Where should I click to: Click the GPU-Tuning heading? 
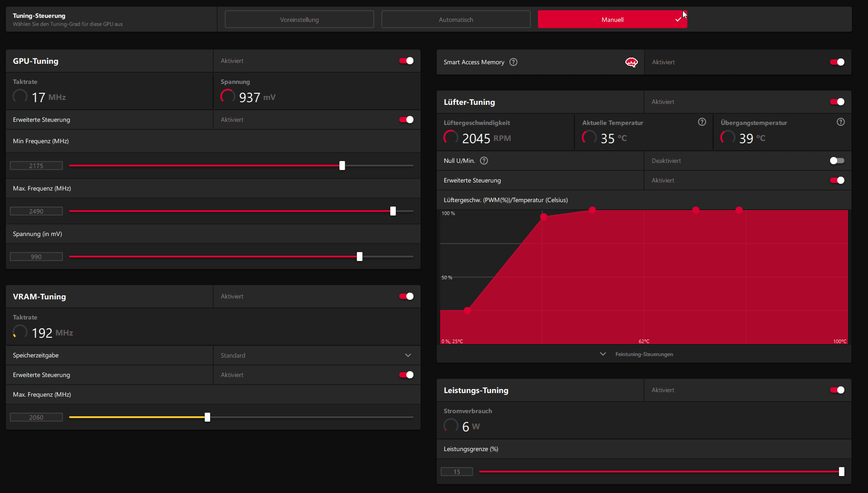(36, 61)
